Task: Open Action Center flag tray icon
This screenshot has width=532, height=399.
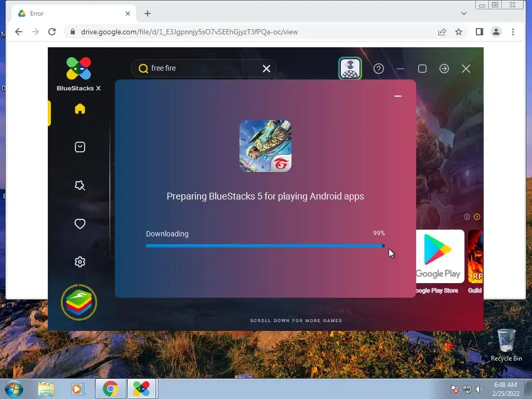Action: (454, 389)
